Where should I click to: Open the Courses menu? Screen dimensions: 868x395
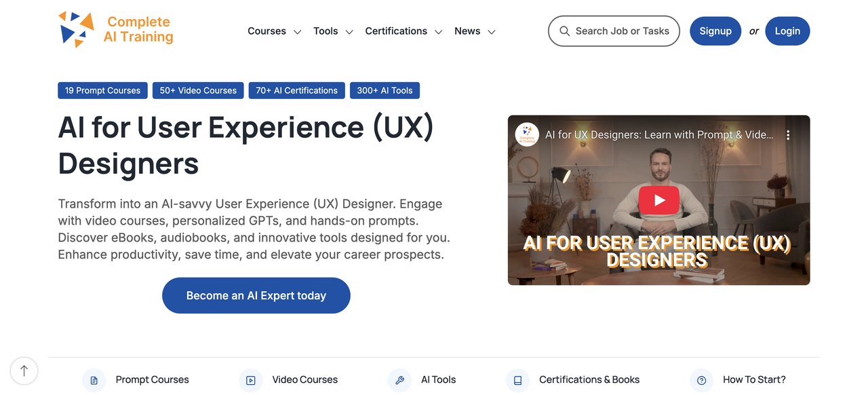[267, 31]
